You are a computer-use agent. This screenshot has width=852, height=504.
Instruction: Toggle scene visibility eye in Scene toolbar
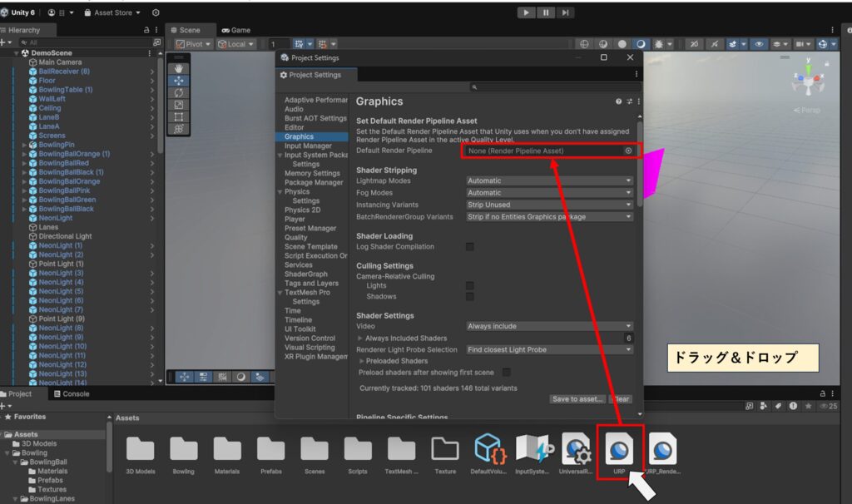pyautogui.click(x=759, y=44)
